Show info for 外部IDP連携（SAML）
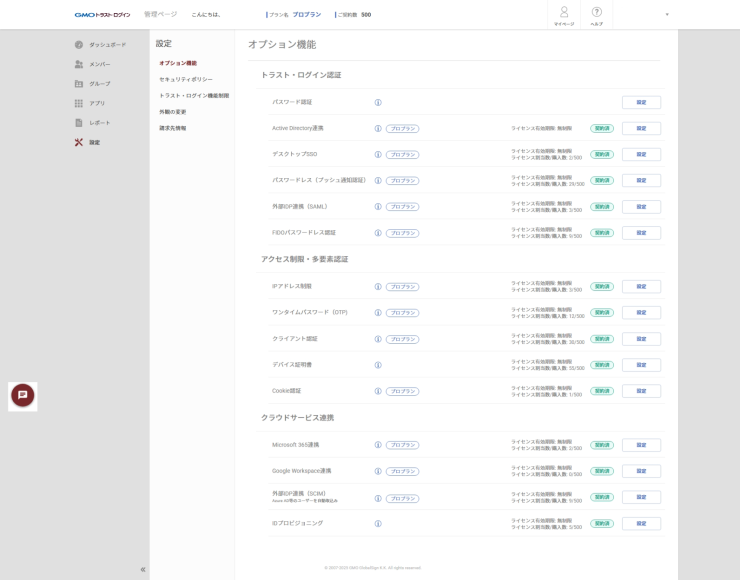The height and width of the screenshot is (580, 740). (378, 207)
